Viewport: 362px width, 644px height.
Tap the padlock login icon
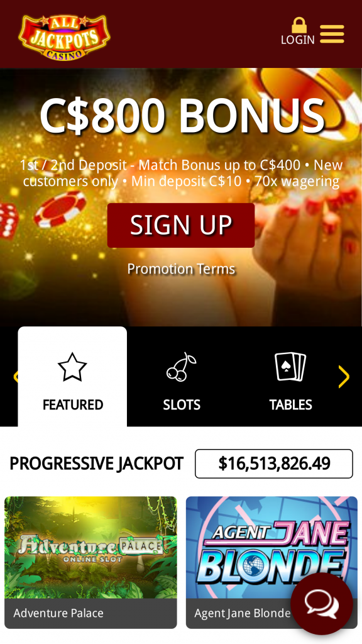click(x=299, y=25)
